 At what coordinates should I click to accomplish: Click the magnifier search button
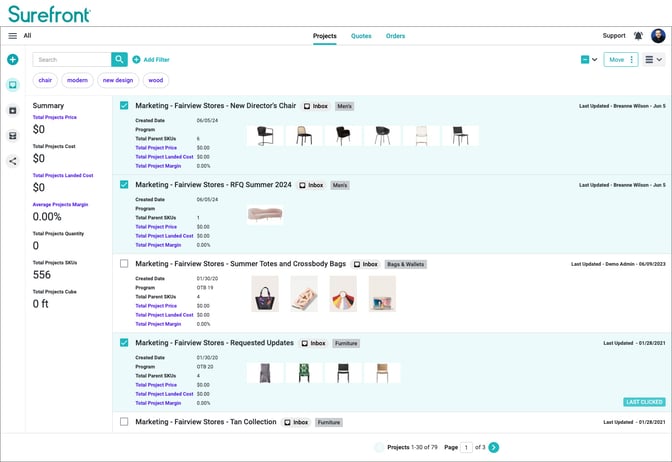click(119, 60)
